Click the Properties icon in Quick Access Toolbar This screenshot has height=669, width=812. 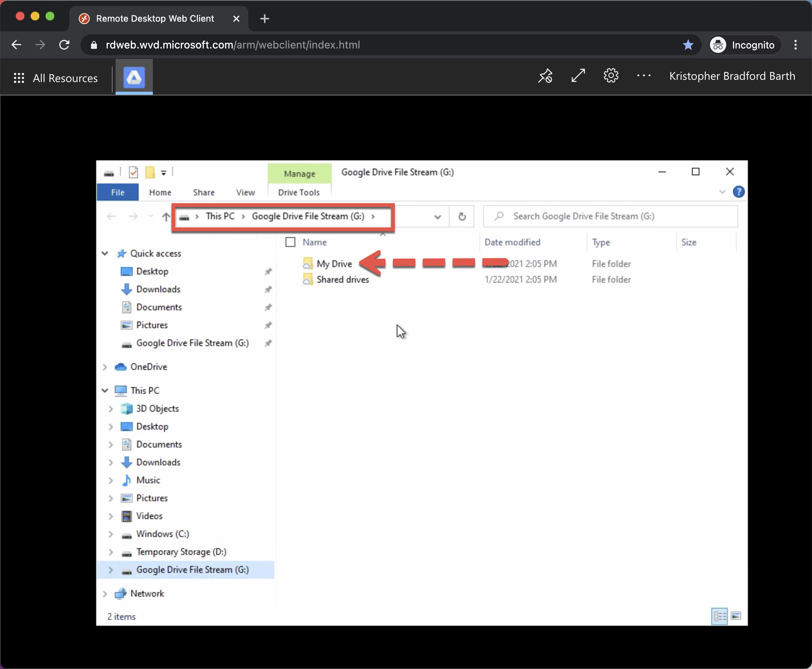[x=133, y=172]
